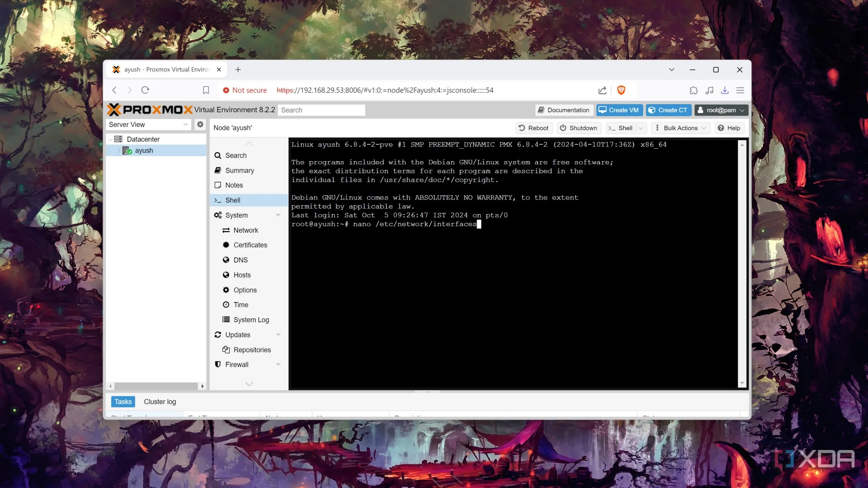Viewport: 868px width, 488px height.
Task: Reload the page with the refresh icon
Action: coord(145,90)
